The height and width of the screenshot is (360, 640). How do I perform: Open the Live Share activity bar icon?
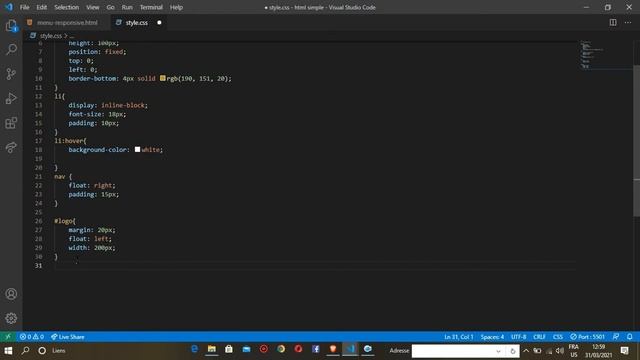(11, 147)
